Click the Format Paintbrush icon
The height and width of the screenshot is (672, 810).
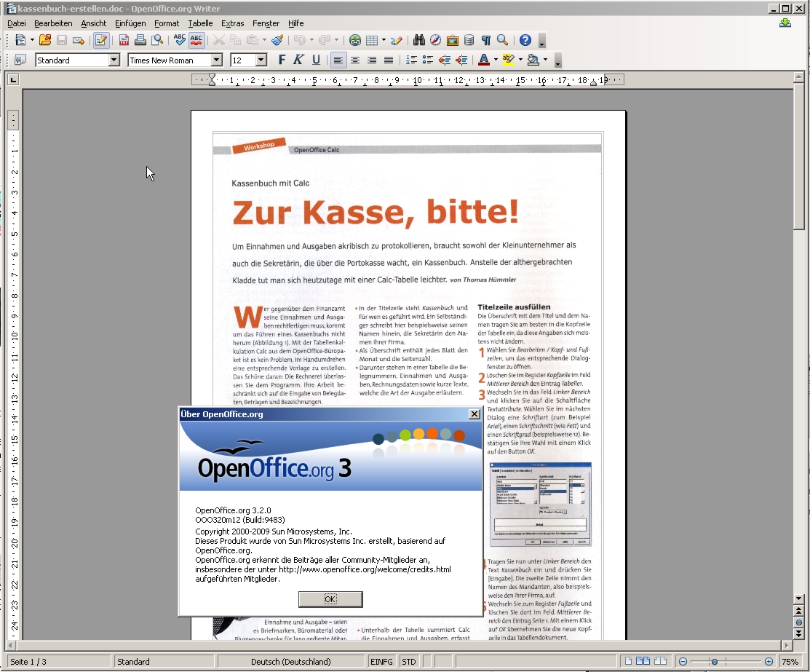point(277,41)
